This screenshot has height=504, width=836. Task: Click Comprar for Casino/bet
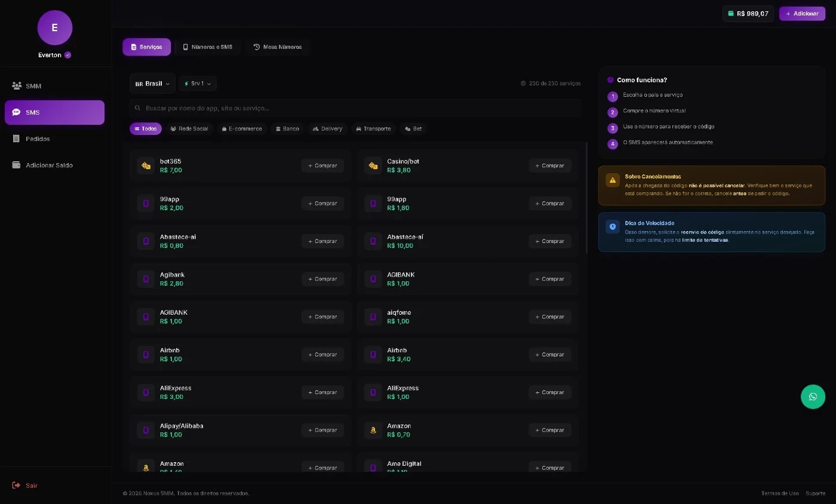pyautogui.click(x=550, y=165)
